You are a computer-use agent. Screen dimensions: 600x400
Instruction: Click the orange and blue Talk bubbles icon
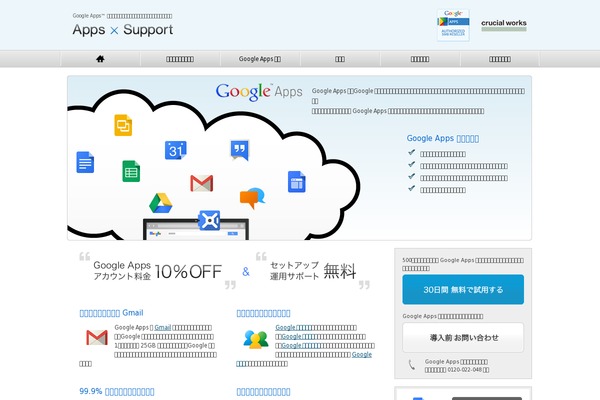click(x=252, y=198)
